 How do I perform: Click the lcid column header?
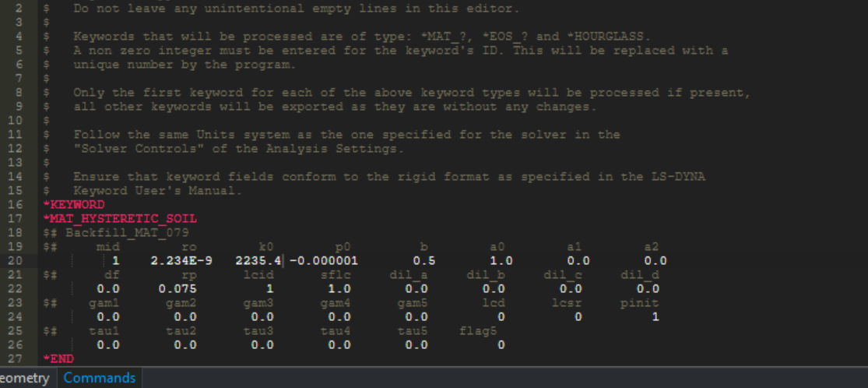click(258, 275)
